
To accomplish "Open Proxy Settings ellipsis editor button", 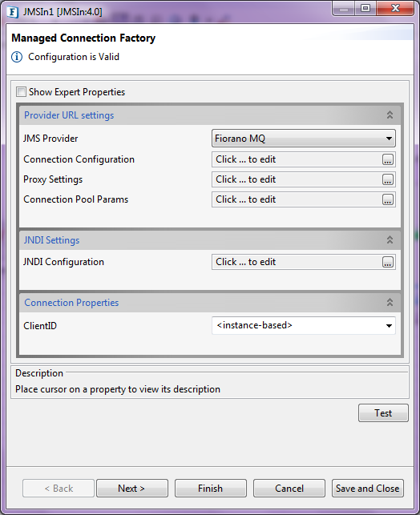I will (x=388, y=179).
